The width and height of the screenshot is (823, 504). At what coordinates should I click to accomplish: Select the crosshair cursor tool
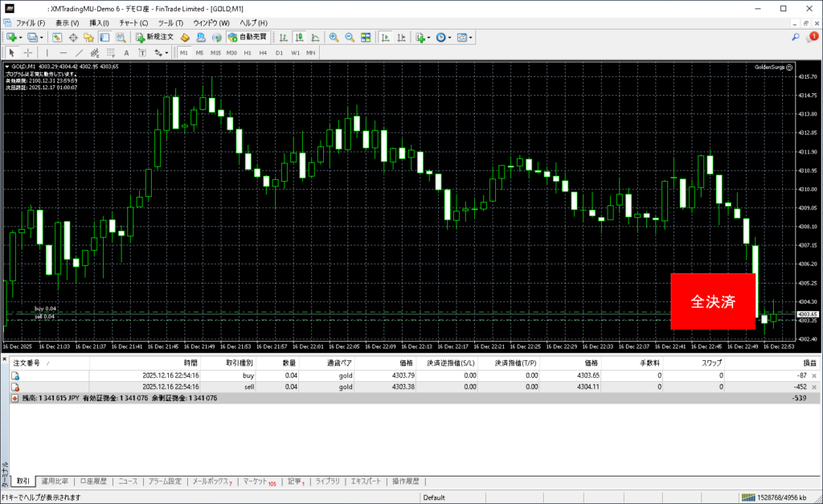28,53
